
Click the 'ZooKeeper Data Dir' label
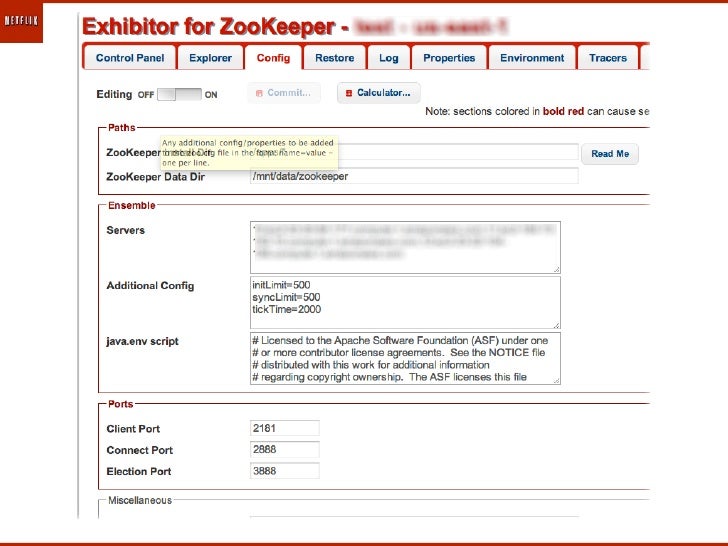tap(156, 177)
